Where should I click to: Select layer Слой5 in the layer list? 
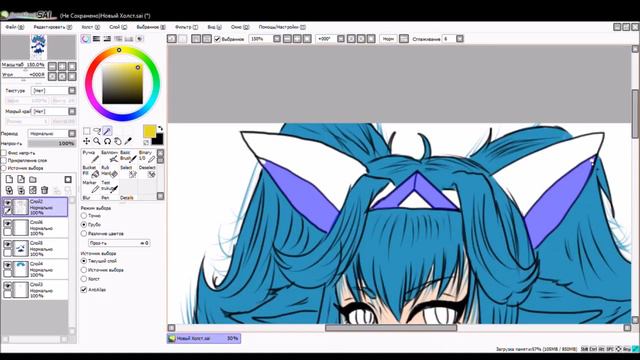[35, 249]
